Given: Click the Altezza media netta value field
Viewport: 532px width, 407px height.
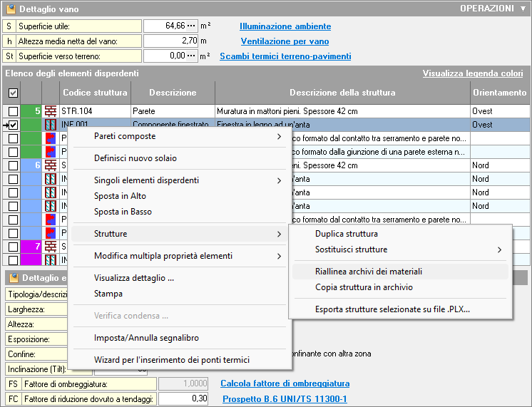Looking at the screenshot, I should pyautogui.click(x=171, y=41).
